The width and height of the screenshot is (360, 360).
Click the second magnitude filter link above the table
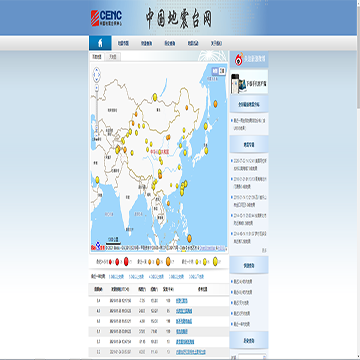pos(136,277)
